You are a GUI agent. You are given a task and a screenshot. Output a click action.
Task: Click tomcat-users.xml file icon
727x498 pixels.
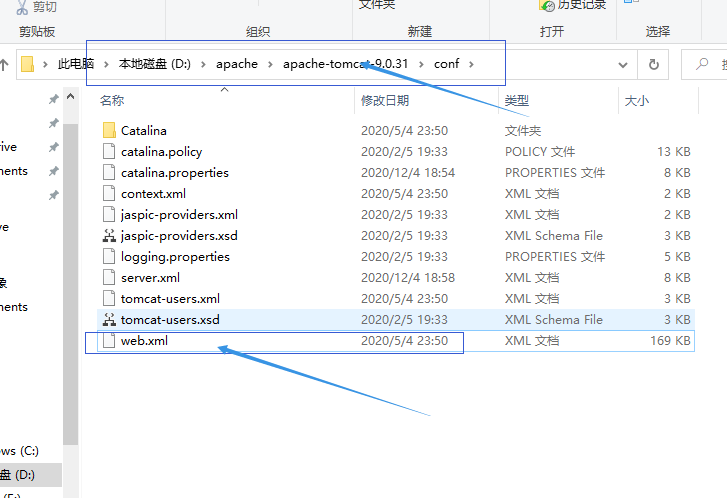coord(109,298)
